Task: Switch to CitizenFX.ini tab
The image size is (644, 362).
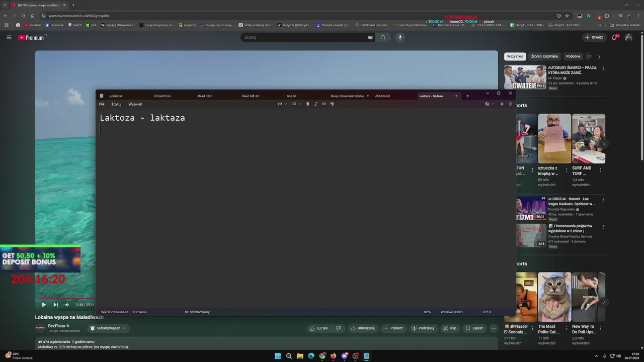Action: (x=162, y=96)
